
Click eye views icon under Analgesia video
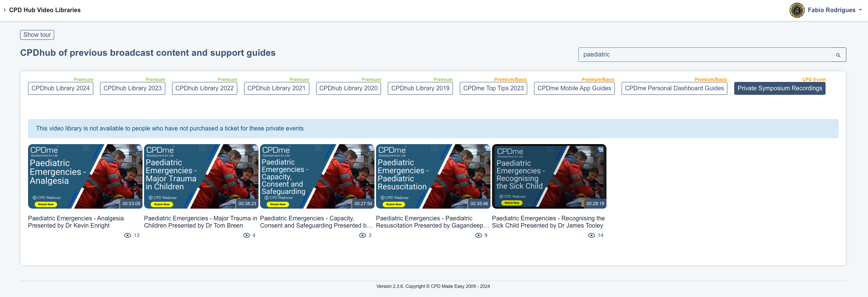pos(127,236)
